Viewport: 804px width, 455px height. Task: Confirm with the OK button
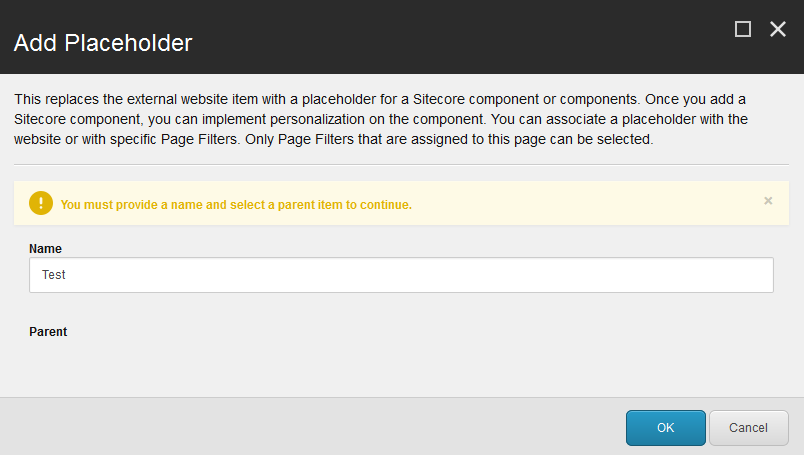(x=666, y=428)
